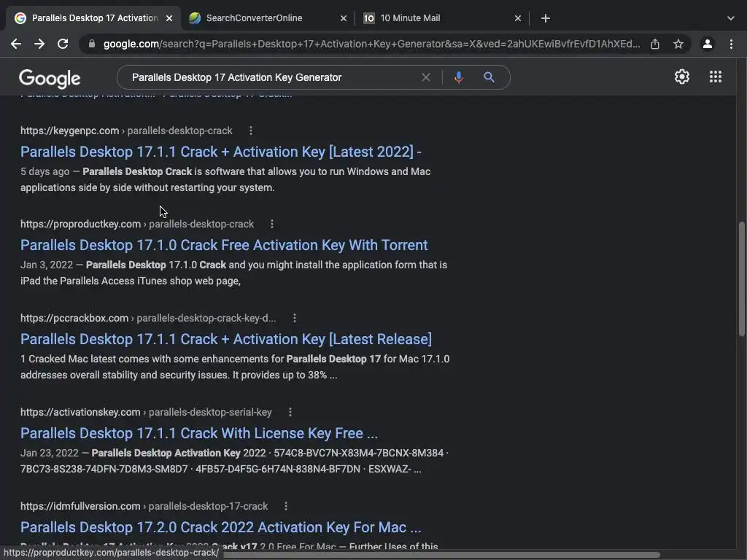Open a new browser tab

tap(546, 18)
